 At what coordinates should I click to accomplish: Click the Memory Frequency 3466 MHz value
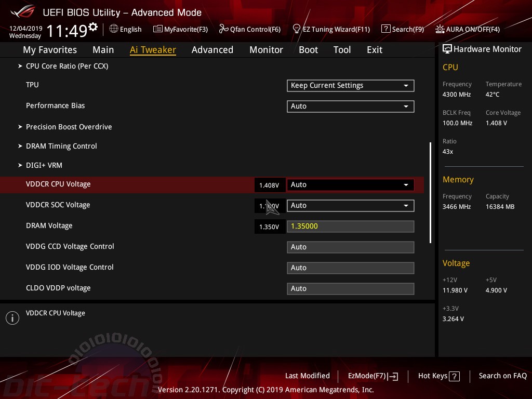[457, 207]
